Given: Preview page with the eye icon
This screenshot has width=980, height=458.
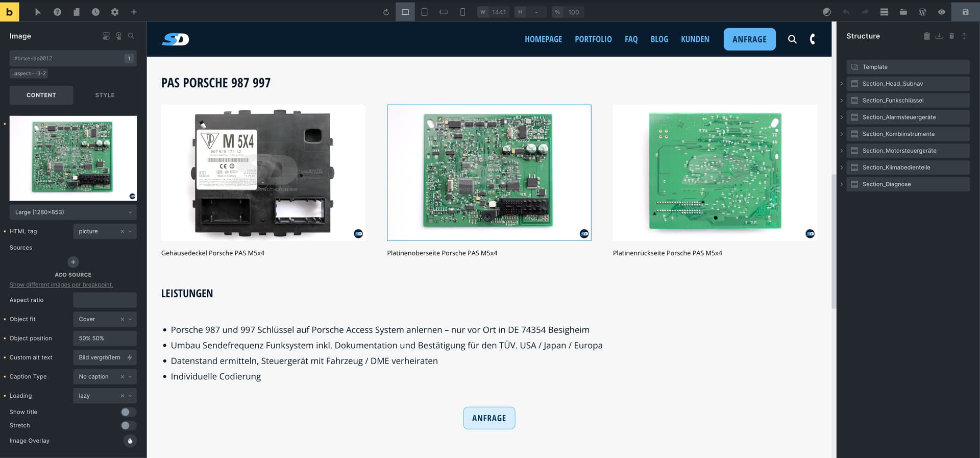Looking at the screenshot, I should [x=942, y=12].
